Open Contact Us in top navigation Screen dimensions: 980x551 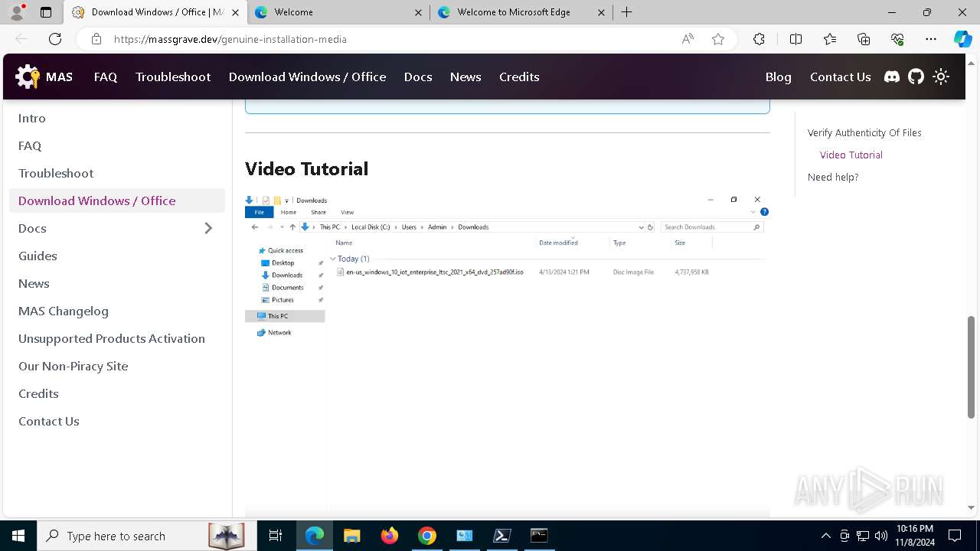(840, 77)
